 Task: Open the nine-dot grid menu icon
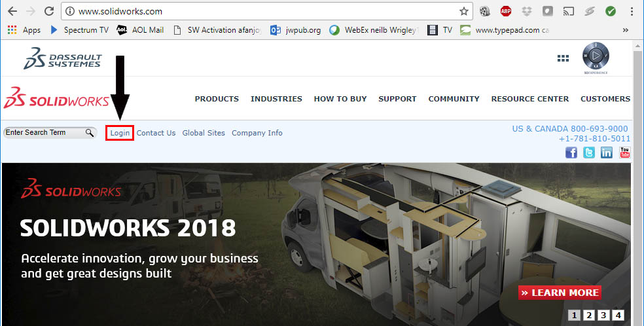tap(563, 58)
